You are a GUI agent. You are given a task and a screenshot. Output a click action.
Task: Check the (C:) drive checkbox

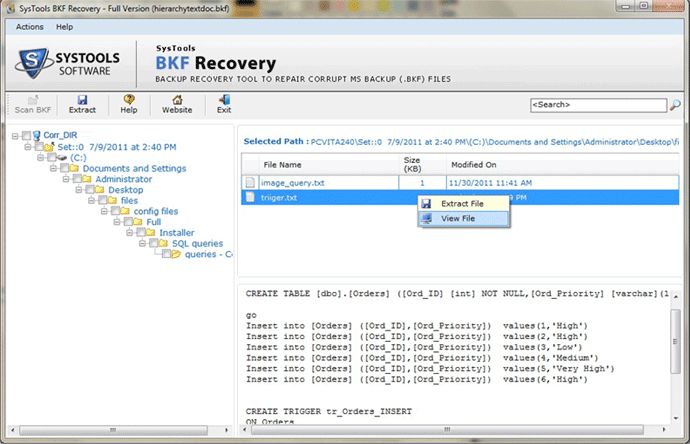click(x=52, y=157)
